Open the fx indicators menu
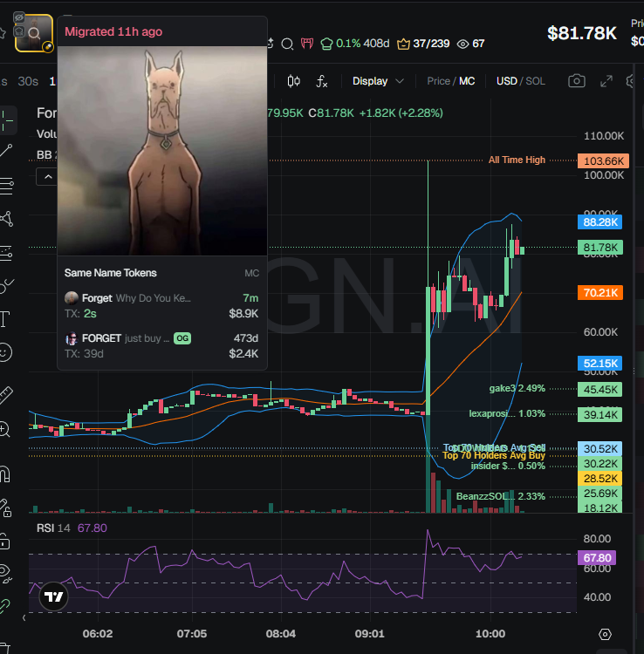Image resolution: width=644 pixels, height=654 pixels. pyautogui.click(x=321, y=81)
